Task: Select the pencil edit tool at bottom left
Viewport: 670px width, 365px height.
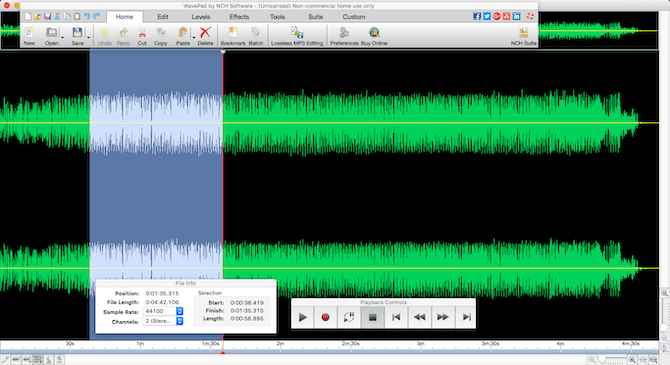Action: click(5, 359)
